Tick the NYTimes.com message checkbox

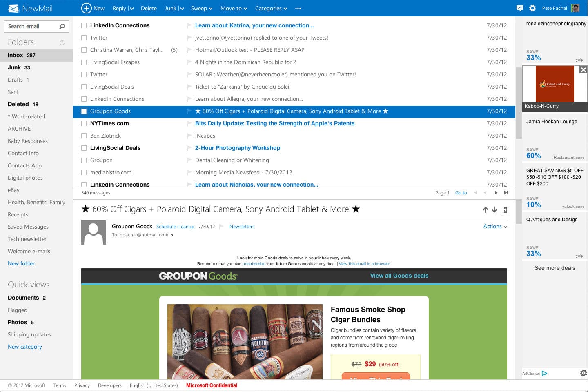pos(84,123)
